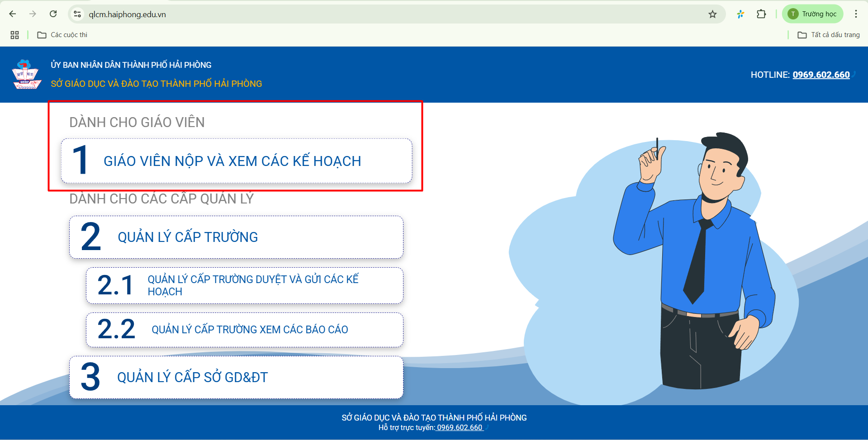
Task: Open the 'Các cuộc thi' bookmark folder
Action: click(x=62, y=35)
